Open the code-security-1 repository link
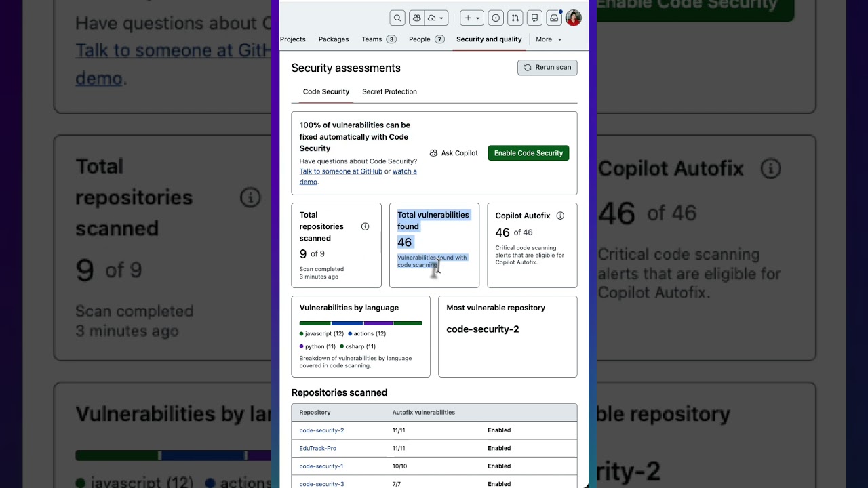This screenshot has width=868, height=488. (321, 466)
